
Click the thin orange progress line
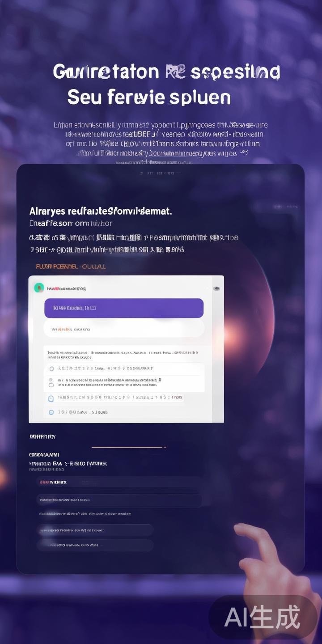pyautogui.click(x=127, y=447)
